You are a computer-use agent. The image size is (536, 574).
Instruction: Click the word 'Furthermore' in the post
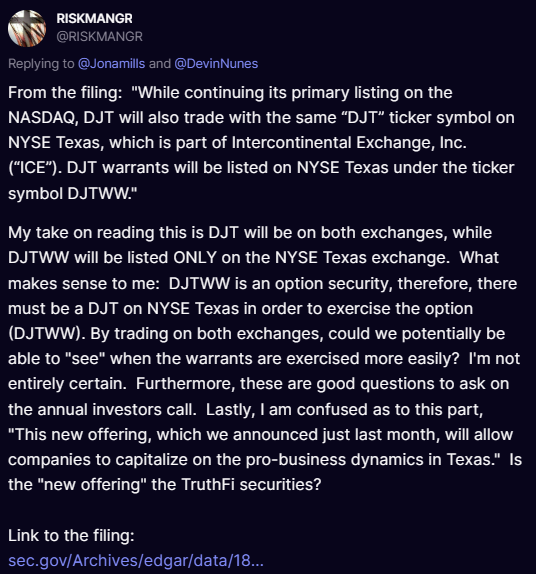tap(185, 384)
